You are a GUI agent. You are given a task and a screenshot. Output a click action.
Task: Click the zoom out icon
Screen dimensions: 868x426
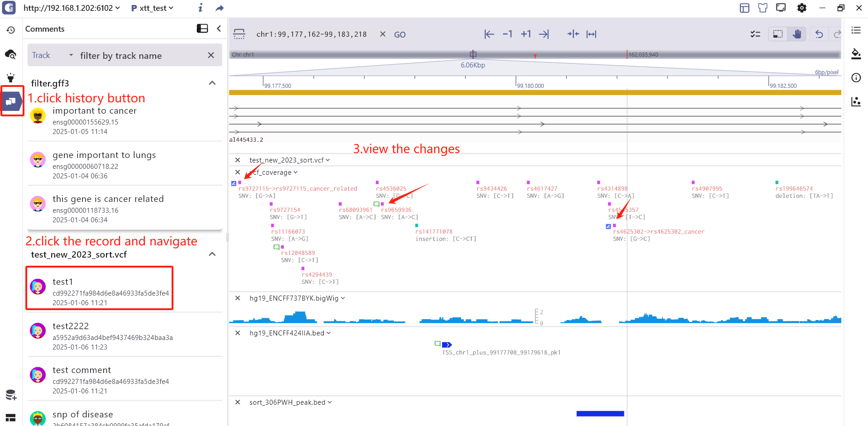pyautogui.click(x=591, y=34)
